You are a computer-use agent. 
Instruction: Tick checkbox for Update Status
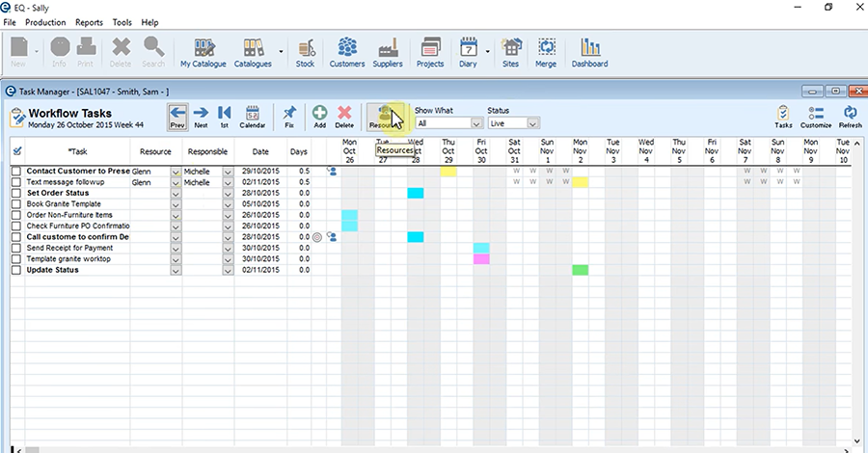click(16, 271)
